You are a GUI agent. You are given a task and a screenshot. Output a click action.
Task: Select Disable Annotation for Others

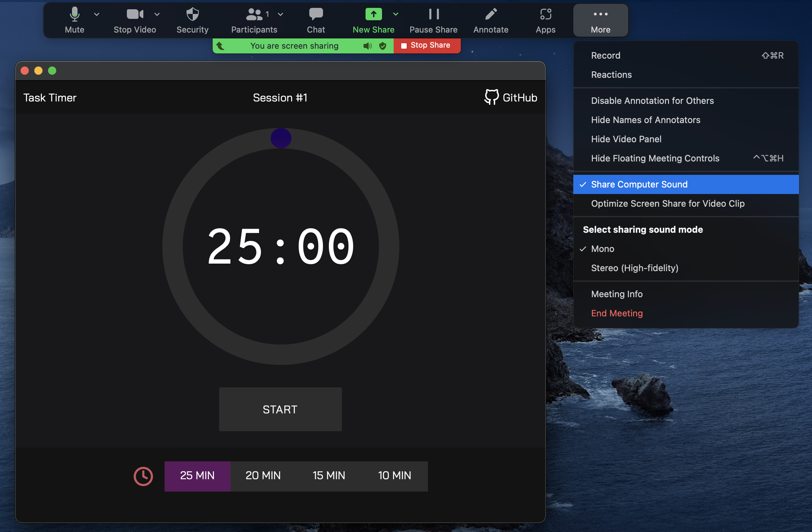pyautogui.click(x=686, y=100)
